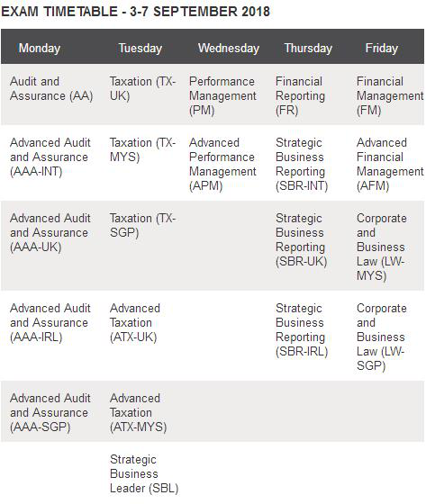The width and height of the screenshot is (426, 504).
Task: Select Audit and Assurance (AA) cell
Action: [x=51, y=88]
